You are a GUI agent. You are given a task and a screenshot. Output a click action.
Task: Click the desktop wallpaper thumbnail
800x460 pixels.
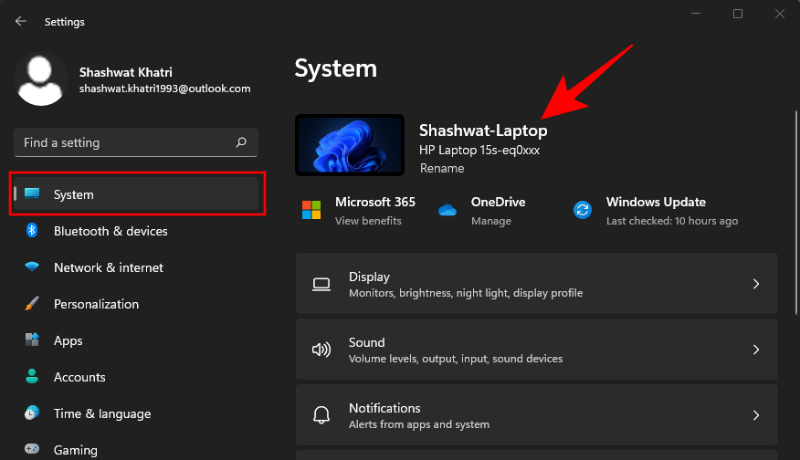(350, 143)
